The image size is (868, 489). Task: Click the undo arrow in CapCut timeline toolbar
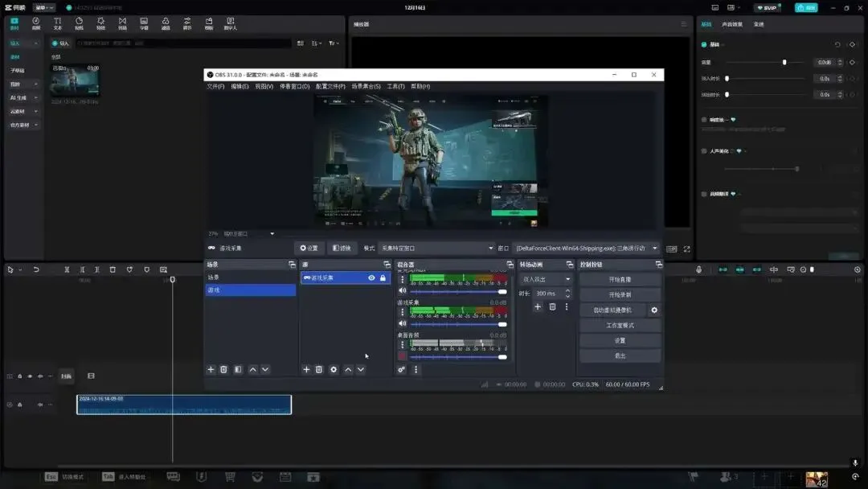click(x=36, y=269)
